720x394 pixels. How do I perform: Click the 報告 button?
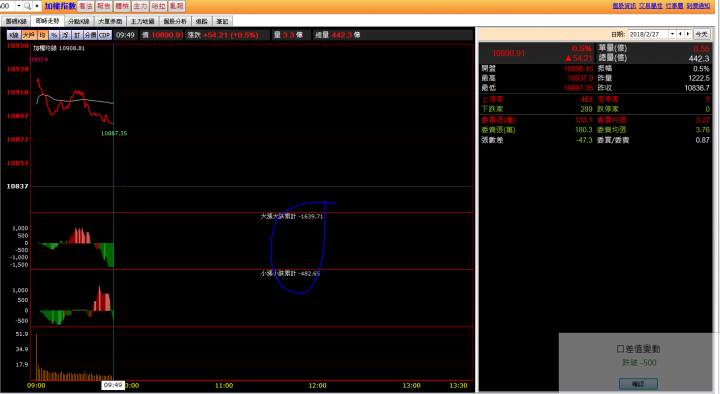104,6
